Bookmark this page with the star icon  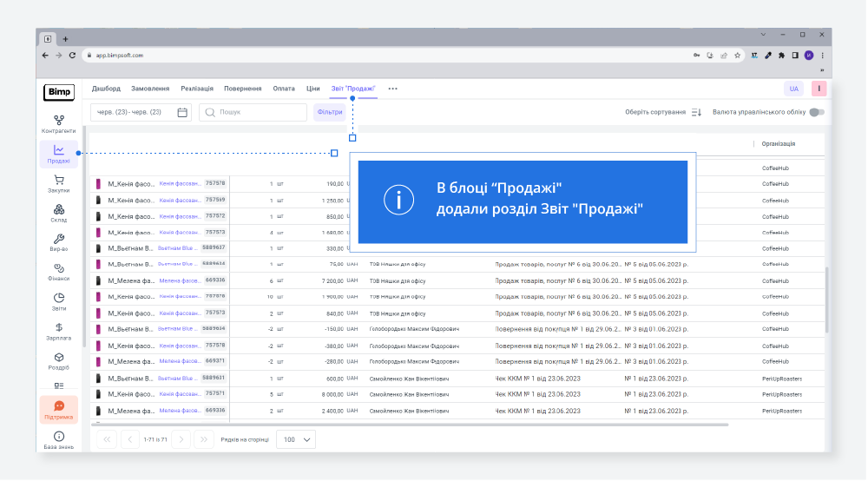(738, 55)
